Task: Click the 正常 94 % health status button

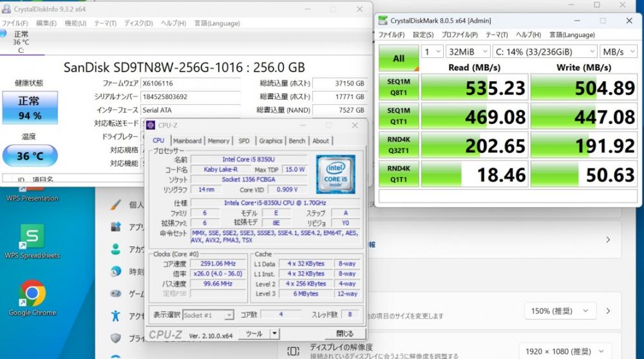Action: 30,107
